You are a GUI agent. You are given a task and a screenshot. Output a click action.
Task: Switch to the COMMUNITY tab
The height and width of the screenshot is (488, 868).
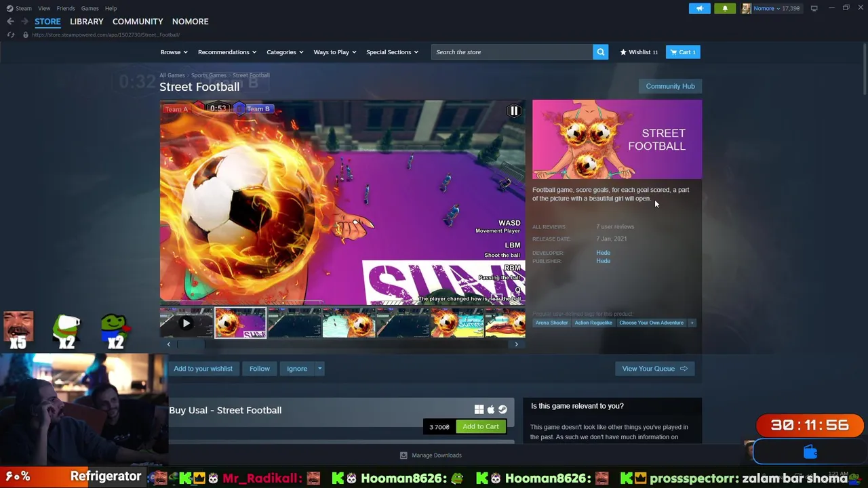[138, 22]
